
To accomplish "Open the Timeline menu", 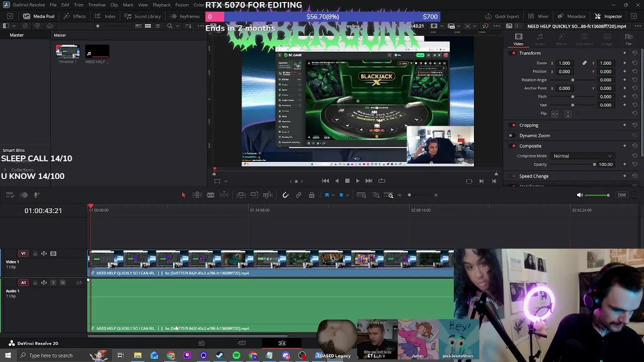I will 97,5.
